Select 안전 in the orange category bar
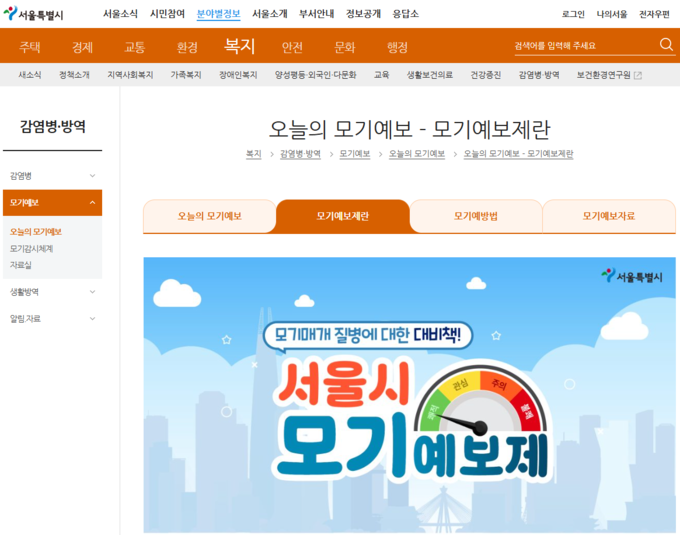The image size is (680, 535). 292,47
